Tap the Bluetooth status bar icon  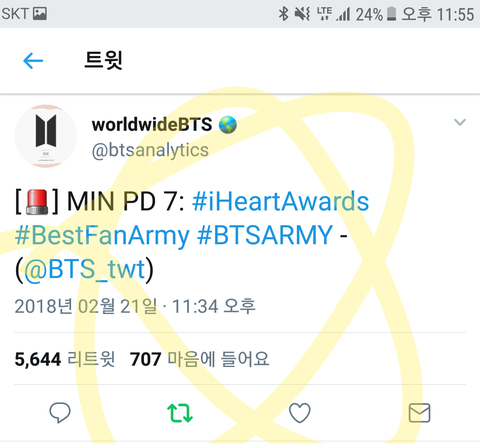(x=283, y=14)
